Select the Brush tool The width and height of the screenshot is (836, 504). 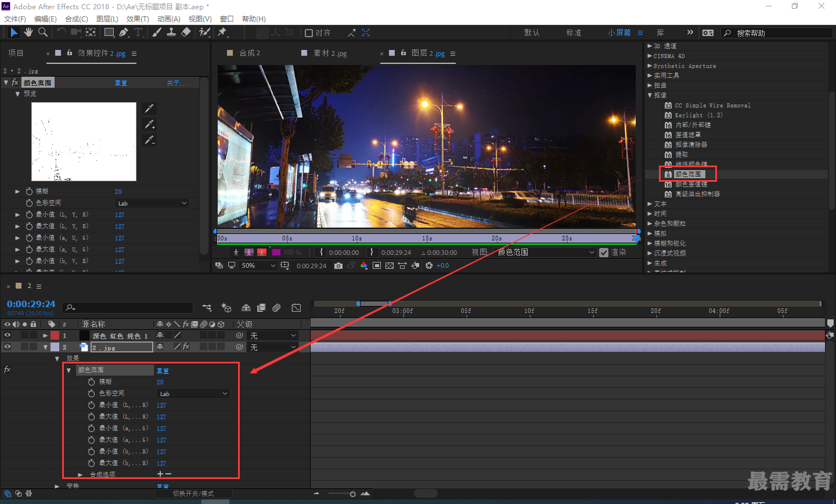click(157, 33)
